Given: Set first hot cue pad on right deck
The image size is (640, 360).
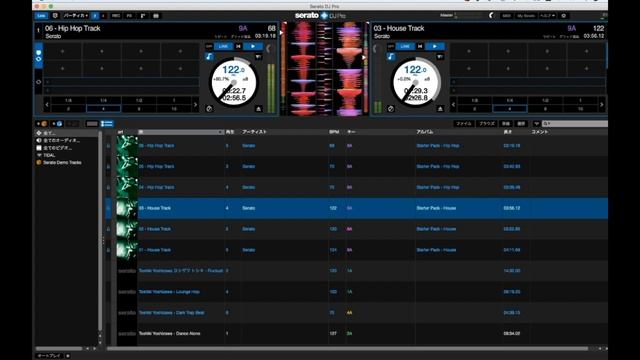Looking at the screenshot, I should click(469, 51).
